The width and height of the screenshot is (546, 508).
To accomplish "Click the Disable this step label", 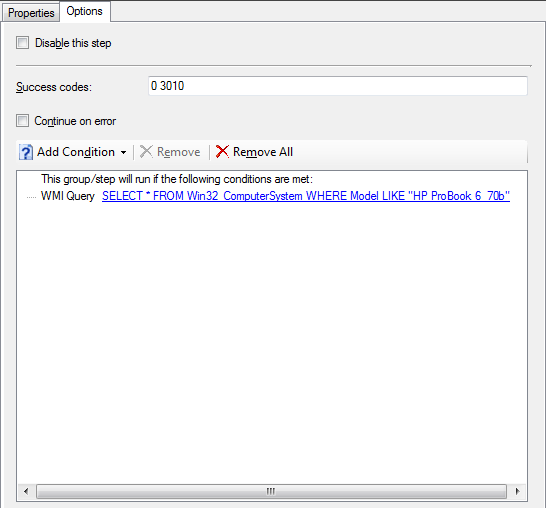I will tap(73, 43).
